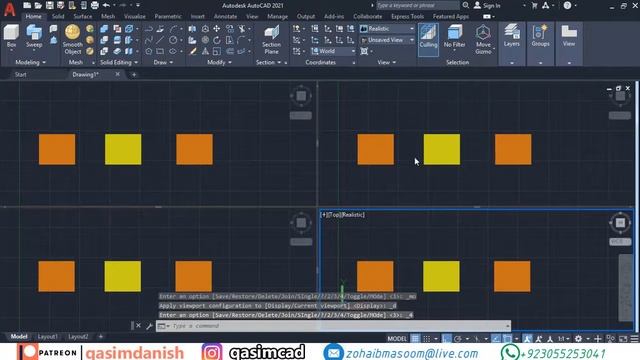This screenshot has width=640, height=360.
Task: Click the Help question mark icon
Action: pos(567,5)
